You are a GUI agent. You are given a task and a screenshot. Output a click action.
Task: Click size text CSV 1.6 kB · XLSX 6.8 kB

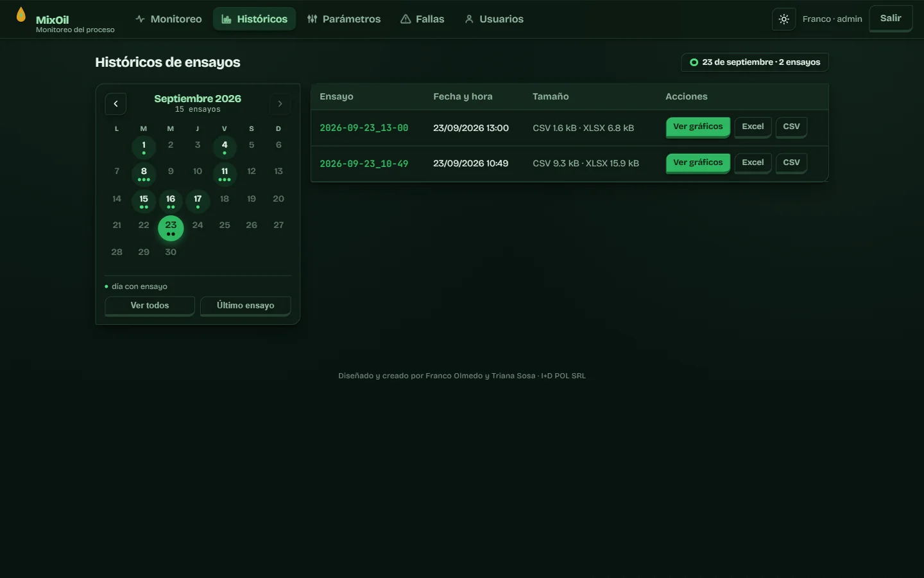pyautogui.click(x=583, y=128)
